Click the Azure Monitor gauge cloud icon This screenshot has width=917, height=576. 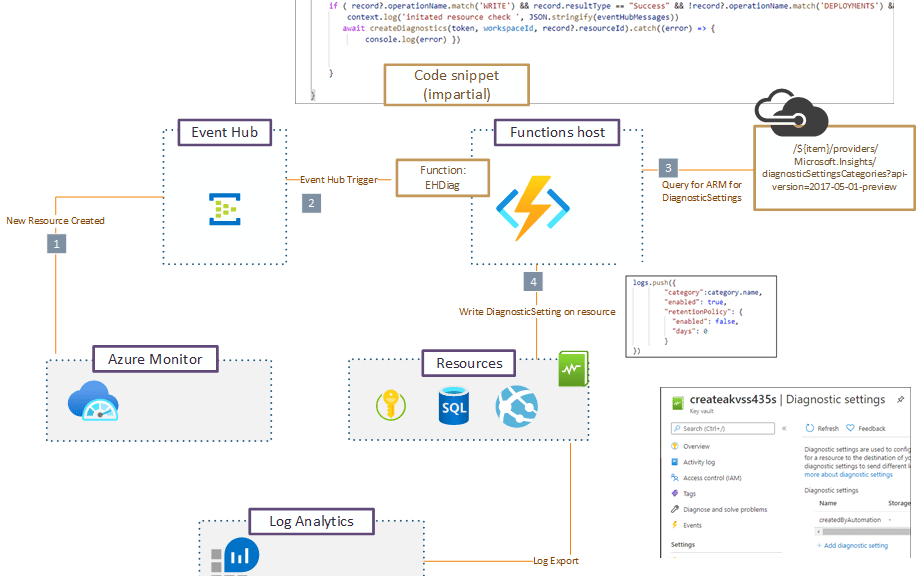93,402
